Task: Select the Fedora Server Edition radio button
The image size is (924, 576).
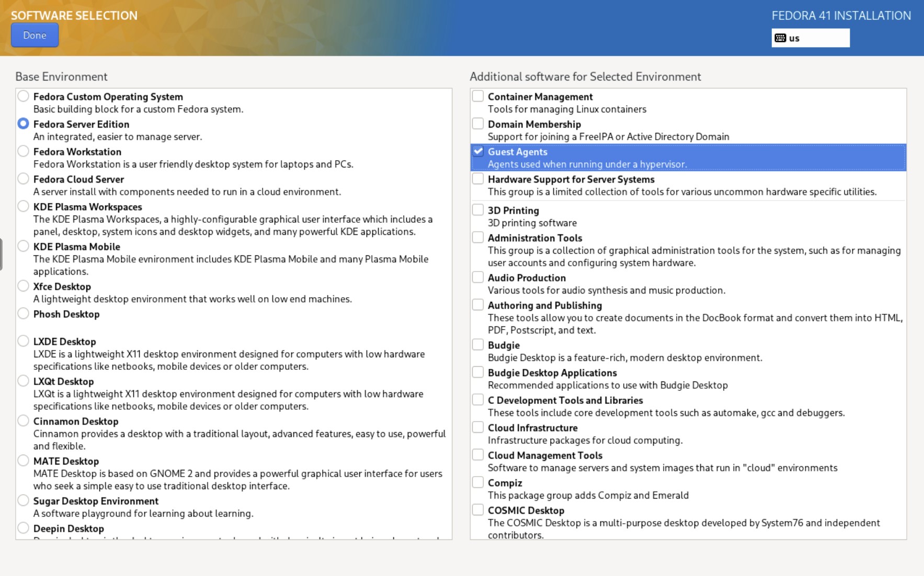Action: 23,124
